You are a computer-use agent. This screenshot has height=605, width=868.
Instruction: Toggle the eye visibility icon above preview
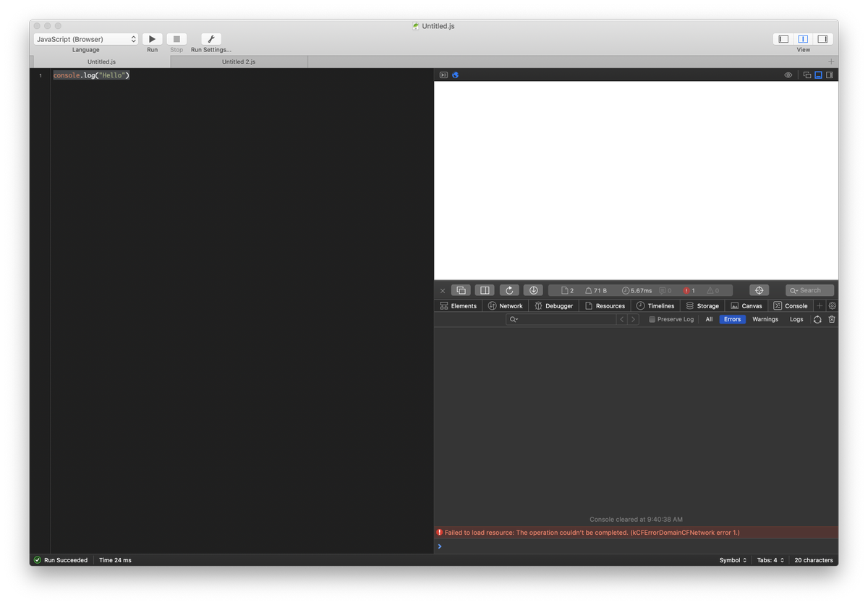coord(788,75)
